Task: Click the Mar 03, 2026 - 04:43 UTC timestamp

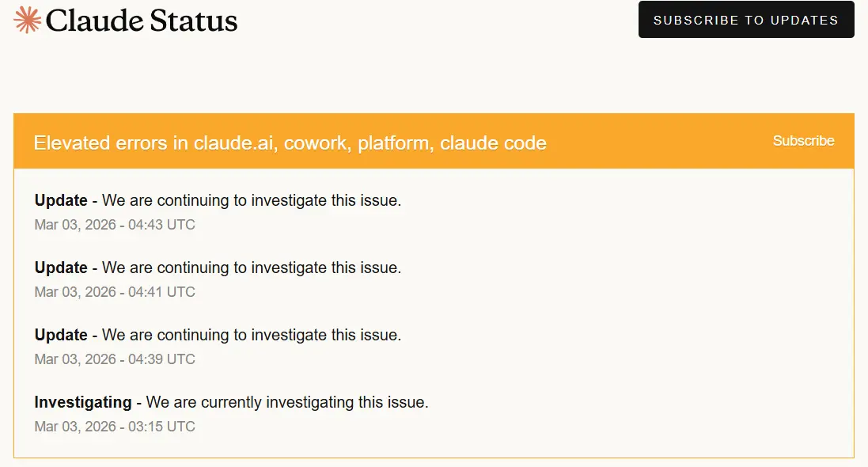Action: (115, 225)
